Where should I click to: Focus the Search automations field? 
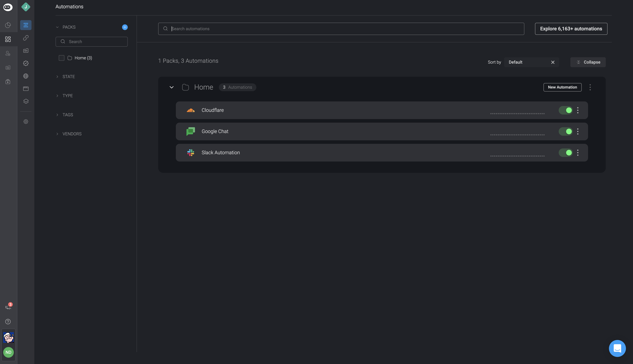tap(341, 29)
